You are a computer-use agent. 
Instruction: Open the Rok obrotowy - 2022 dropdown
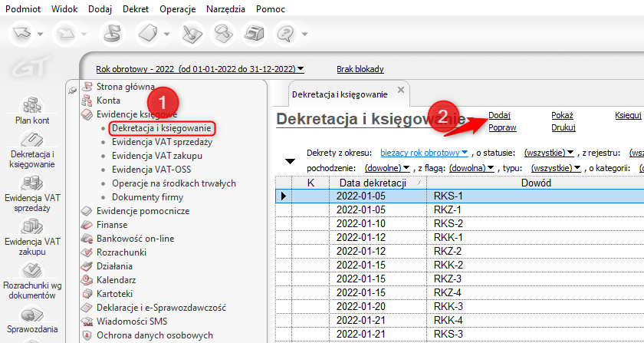click(x=200, y=69)
